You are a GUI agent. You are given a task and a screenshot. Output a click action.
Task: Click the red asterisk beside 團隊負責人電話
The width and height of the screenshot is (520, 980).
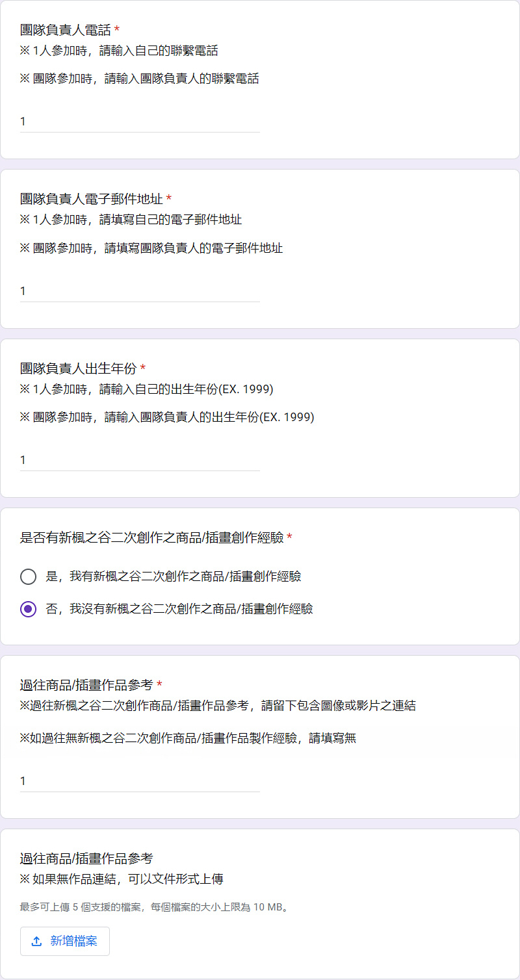(117, 30)
